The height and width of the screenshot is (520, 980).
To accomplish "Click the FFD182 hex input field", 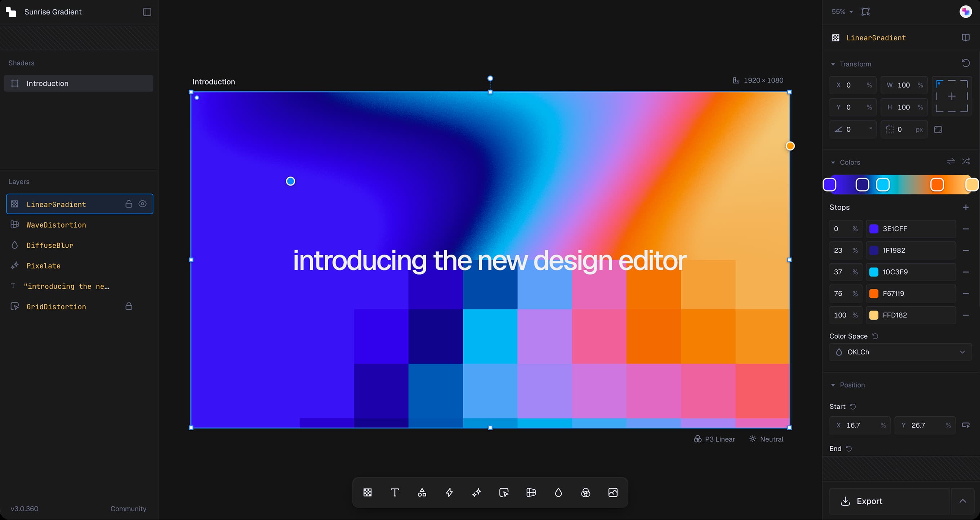I will tap(911, 315).
